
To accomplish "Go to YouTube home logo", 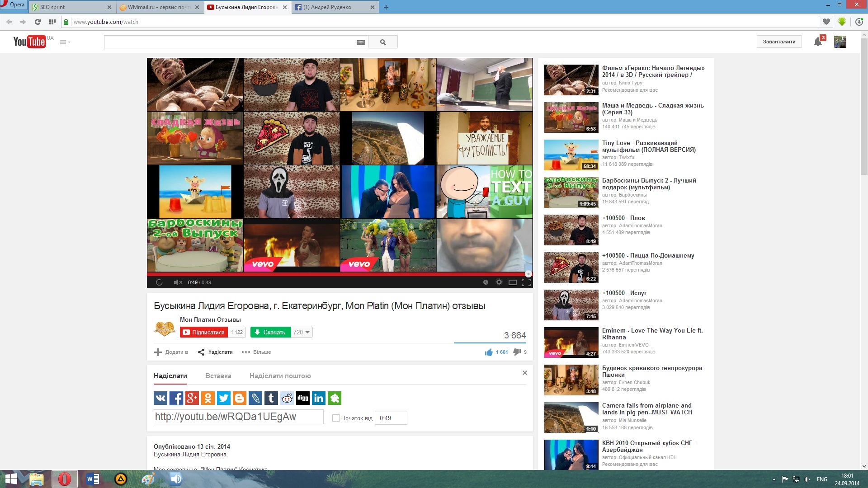I will tap(30, 42).
